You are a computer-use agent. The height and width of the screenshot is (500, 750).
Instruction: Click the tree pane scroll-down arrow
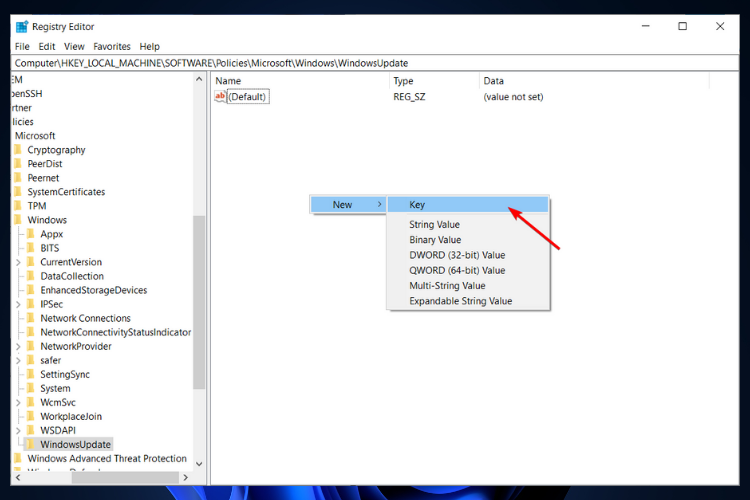point(199,464)
